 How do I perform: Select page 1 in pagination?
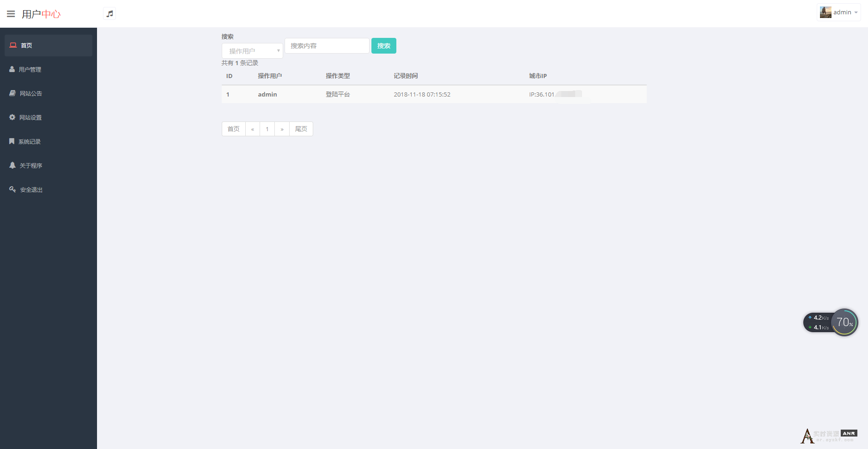tap(267, 129)
